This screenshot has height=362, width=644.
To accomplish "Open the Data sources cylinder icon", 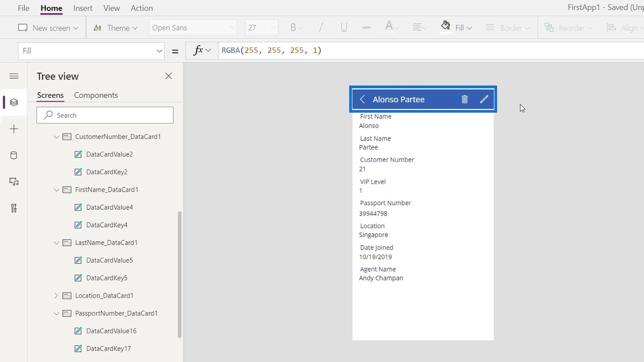I will (14, 155).
